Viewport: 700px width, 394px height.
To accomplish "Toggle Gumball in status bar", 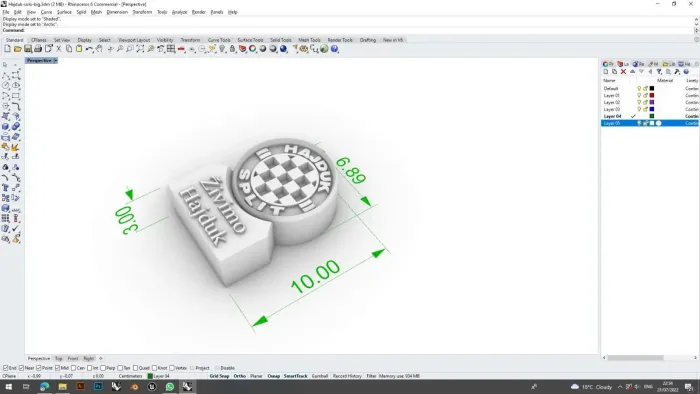I will tap(320, 376).
